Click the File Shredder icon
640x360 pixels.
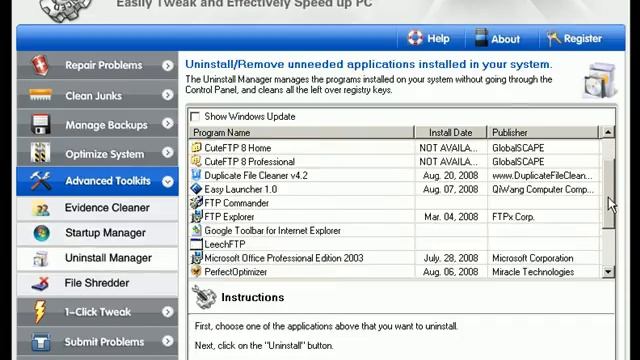point(40,283)
